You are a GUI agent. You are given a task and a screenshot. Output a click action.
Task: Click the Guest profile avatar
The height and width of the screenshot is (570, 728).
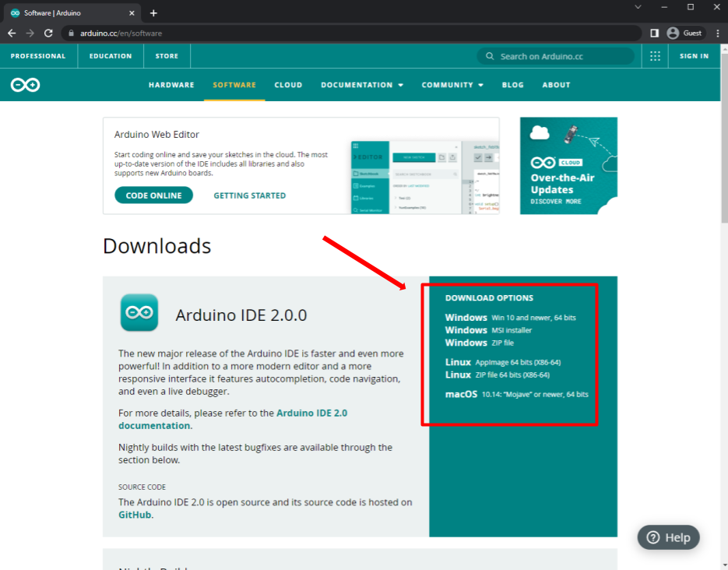click(673, 33)
